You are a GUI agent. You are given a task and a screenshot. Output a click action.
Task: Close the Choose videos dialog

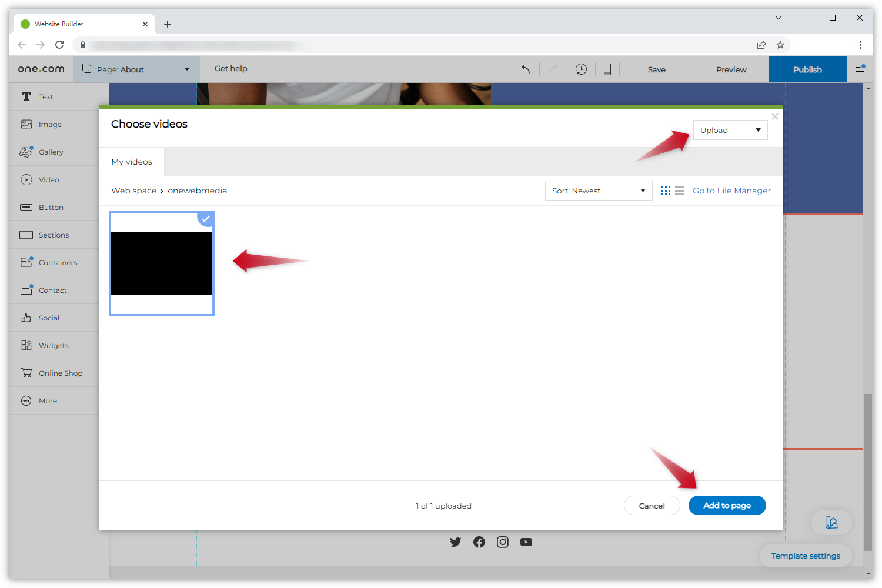775,116
